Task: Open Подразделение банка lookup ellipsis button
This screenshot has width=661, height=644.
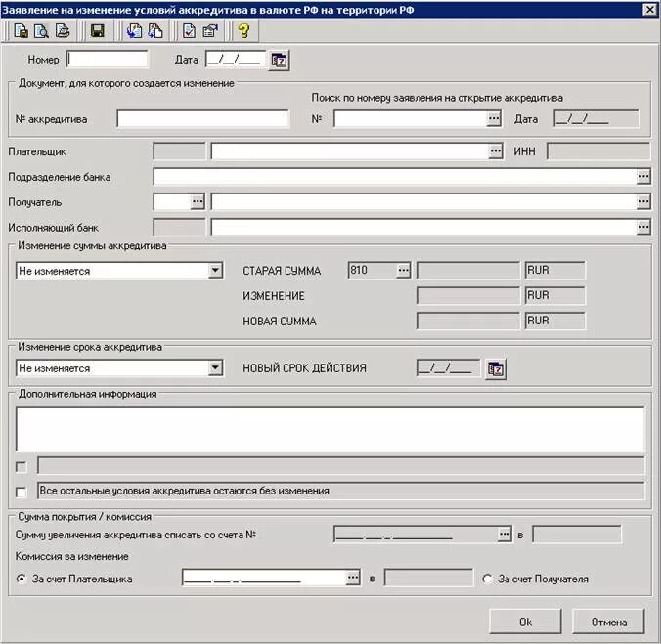Action: (x=642, y=177)
